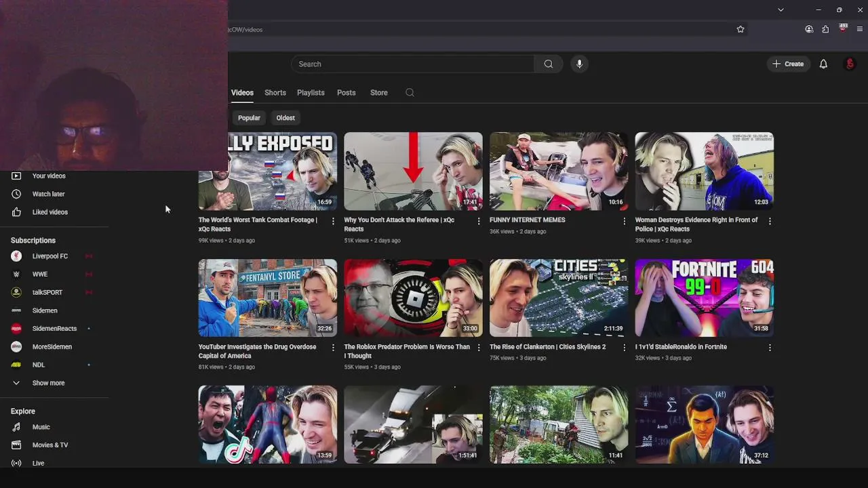Open browser hamburger menu
Viewport: 868px width, 488px height.
pyautogui.click(x=860, y=29)
